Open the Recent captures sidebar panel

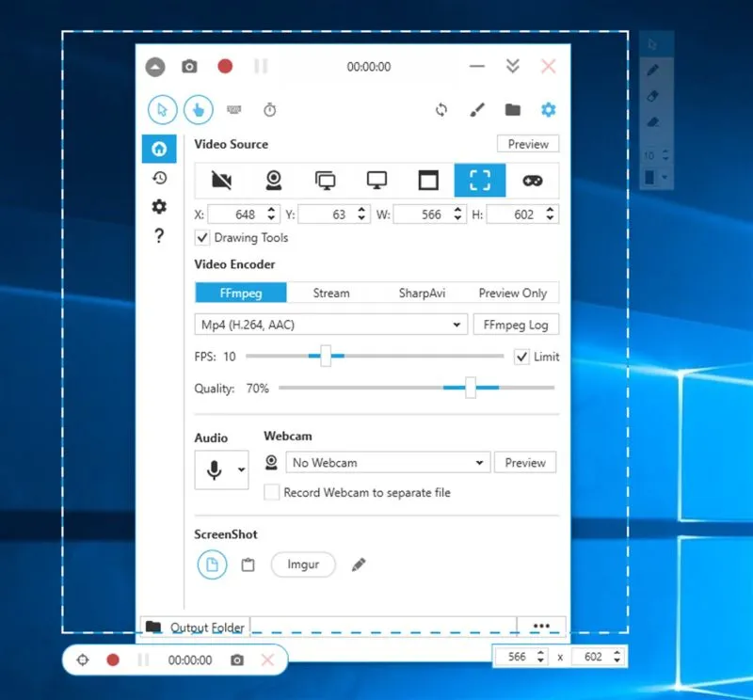[x=159, y=177]
